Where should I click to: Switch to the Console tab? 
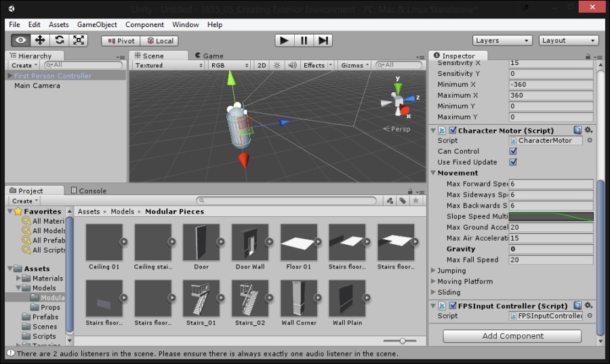89,190
